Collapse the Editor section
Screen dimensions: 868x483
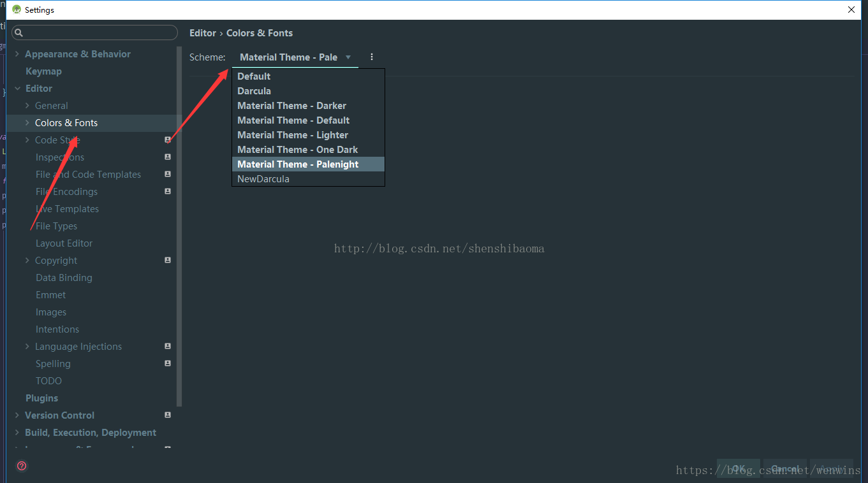coord(17,89)
